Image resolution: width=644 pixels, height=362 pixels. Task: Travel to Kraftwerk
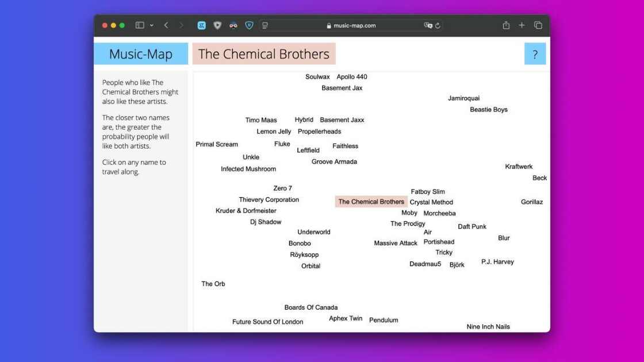[x=519, y=167]
